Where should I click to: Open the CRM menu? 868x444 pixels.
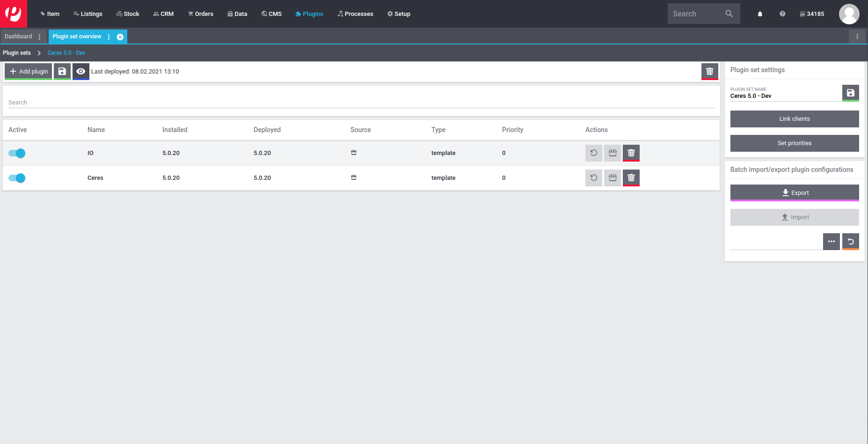tap(163, 14)
